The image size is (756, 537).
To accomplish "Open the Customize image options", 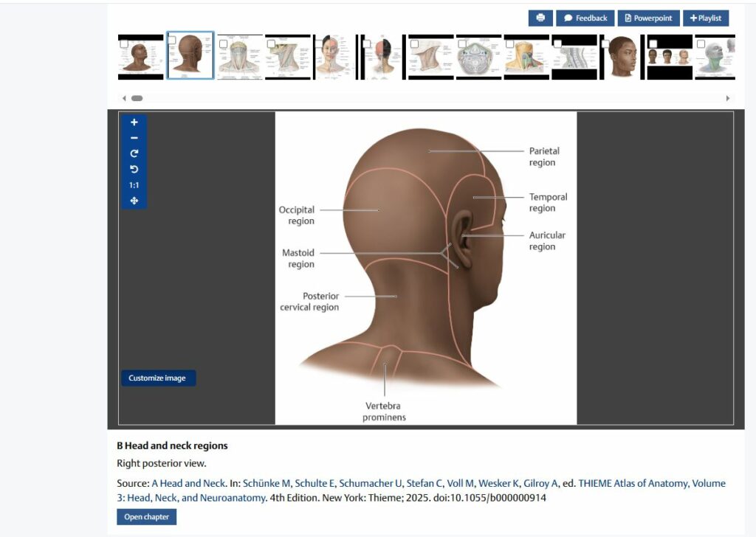I will [159, 378].
